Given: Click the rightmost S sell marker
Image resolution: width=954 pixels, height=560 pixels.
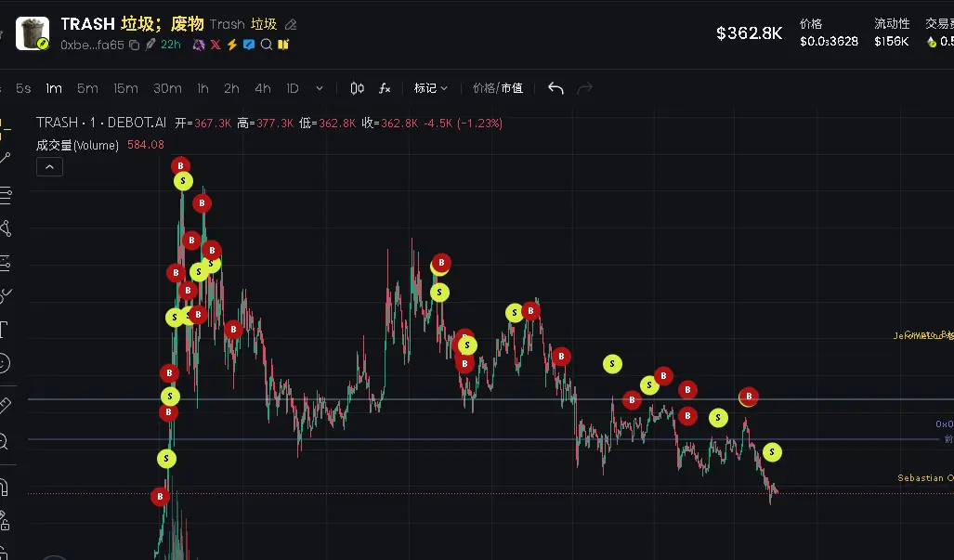Looking at the screenshot, I should point(772,451).
